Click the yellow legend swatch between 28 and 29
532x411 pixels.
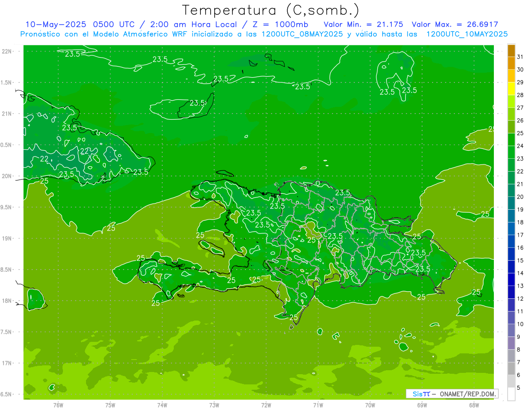coord(511,89)
